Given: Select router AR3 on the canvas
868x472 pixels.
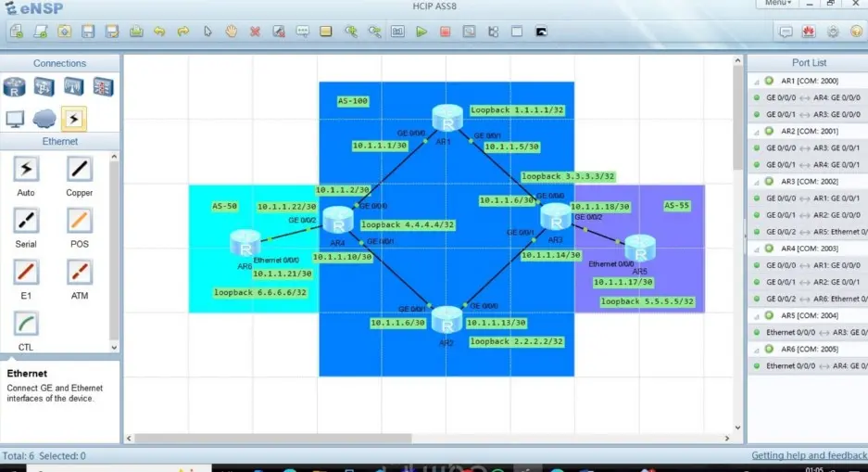Looking at the screenshot, I should (556, 217).
